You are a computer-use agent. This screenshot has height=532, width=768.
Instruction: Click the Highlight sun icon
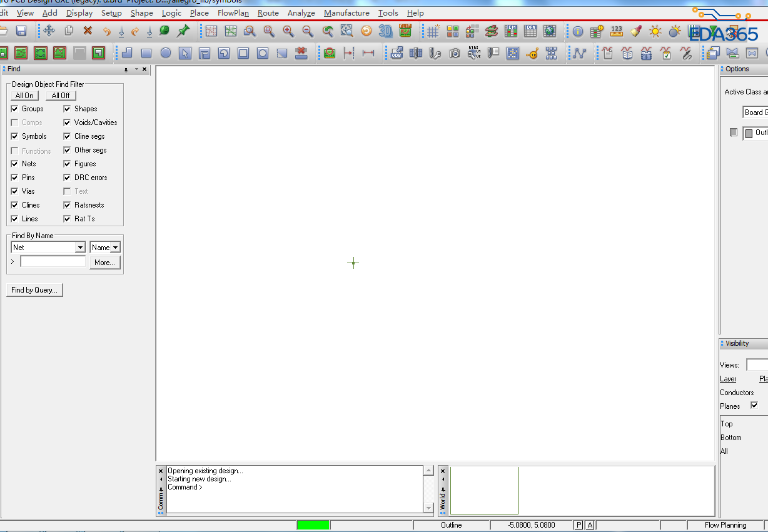point(655,31)
